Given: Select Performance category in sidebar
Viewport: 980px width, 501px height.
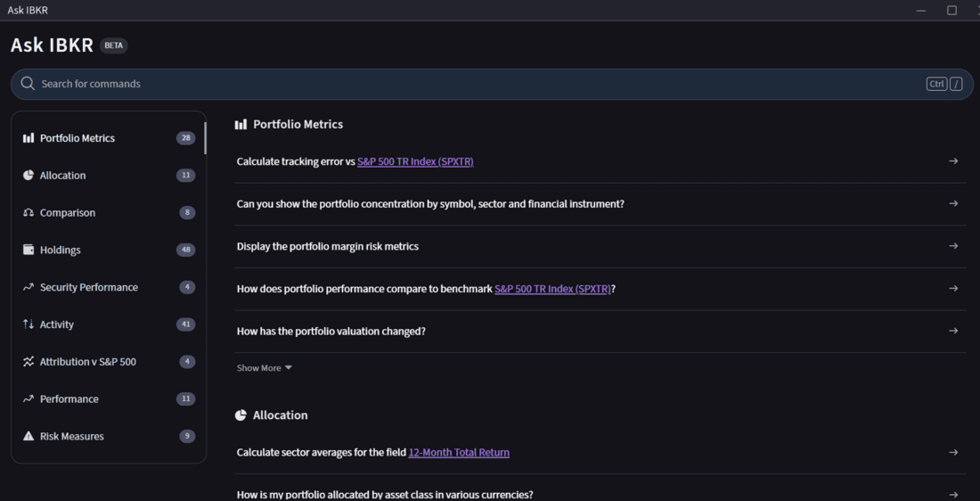Looking at the screenshot, I should (x=69, y=398).
